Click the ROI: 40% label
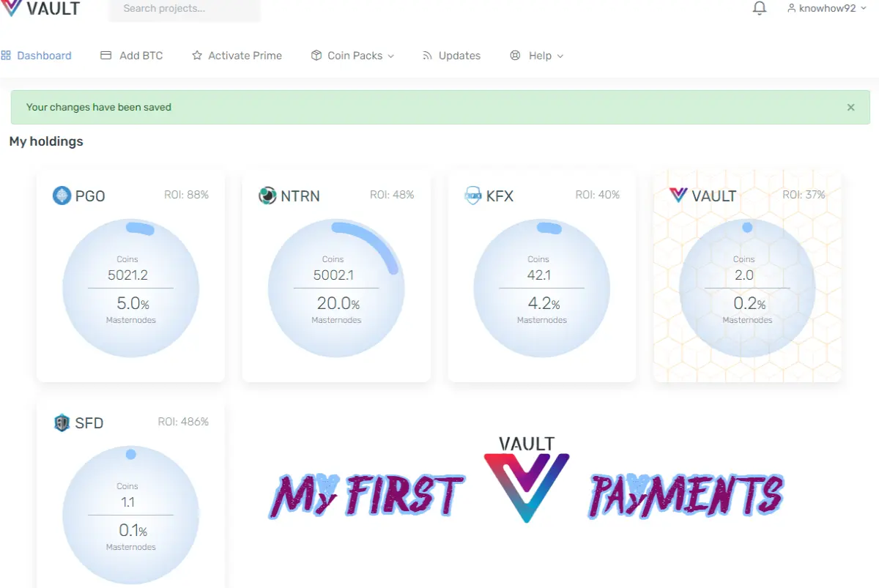The height and width of the screenshot is (588, 879). [598, 195]
